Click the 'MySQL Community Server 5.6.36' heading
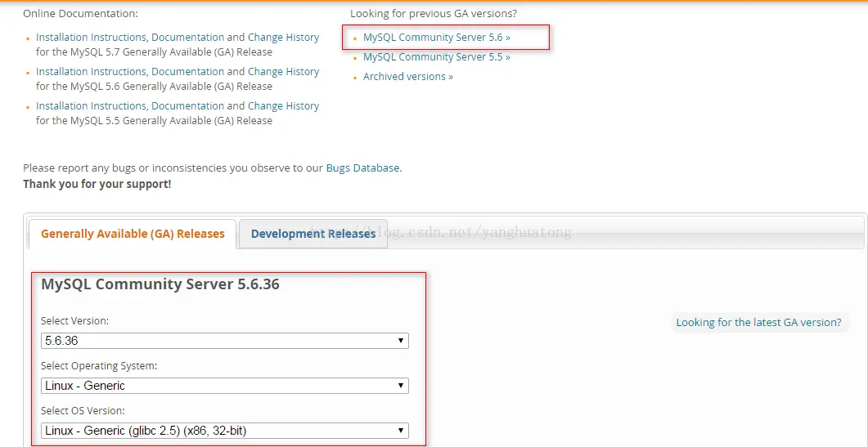Screen dimensions: 868x447 [160, 284]
